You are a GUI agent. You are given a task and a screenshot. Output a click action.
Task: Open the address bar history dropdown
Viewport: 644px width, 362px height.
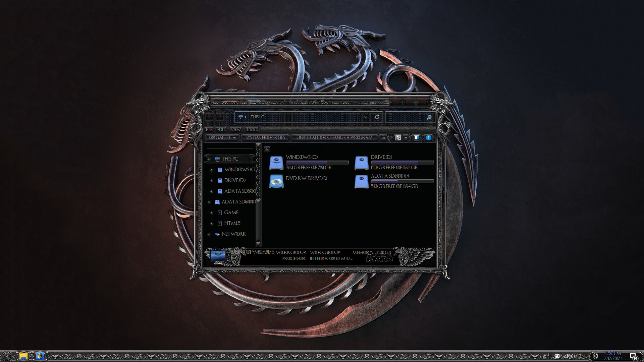point(366,117)
